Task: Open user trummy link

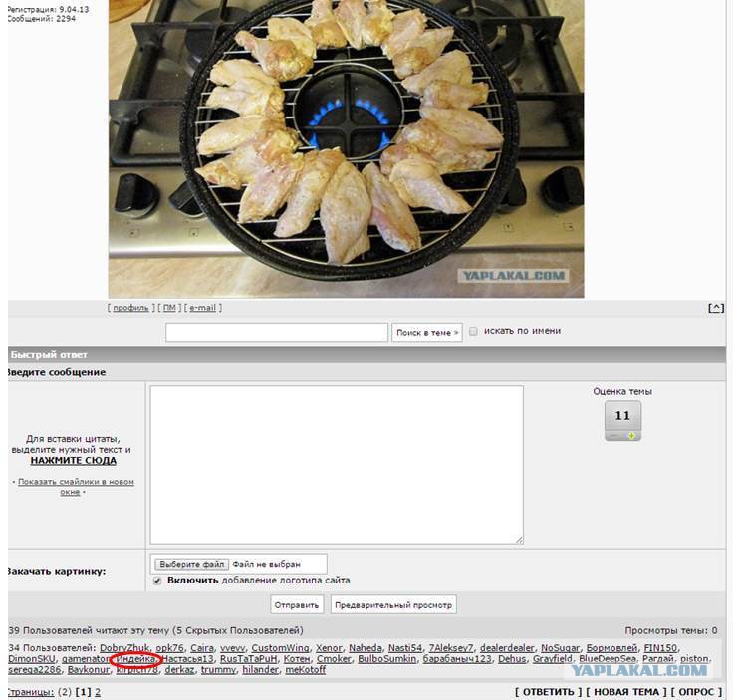Action: click(218, 669)
